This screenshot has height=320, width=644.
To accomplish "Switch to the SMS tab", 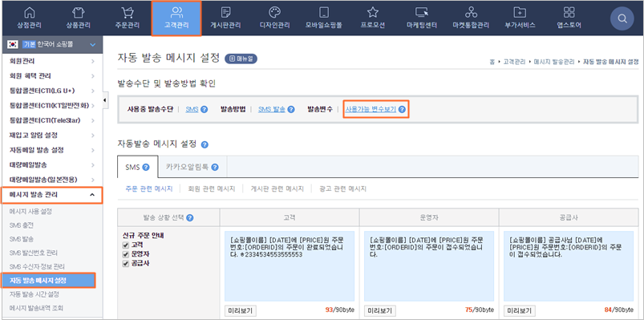I will [138, 167].
